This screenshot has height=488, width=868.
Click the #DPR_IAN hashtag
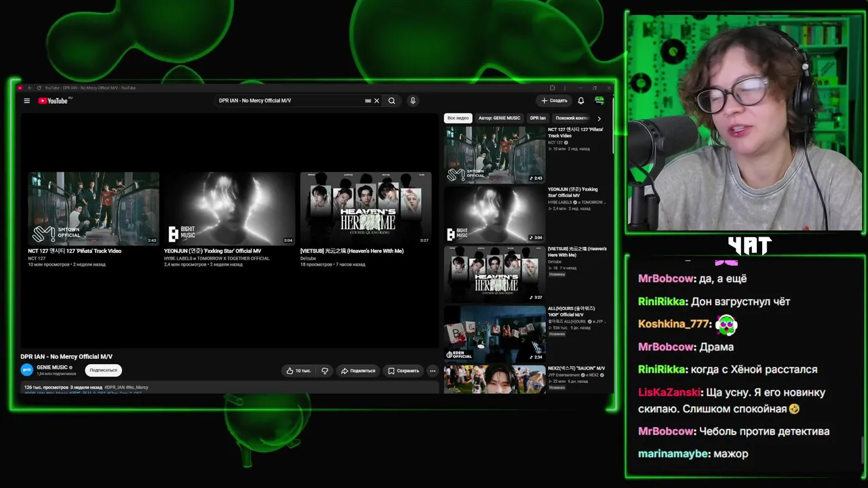114,388
